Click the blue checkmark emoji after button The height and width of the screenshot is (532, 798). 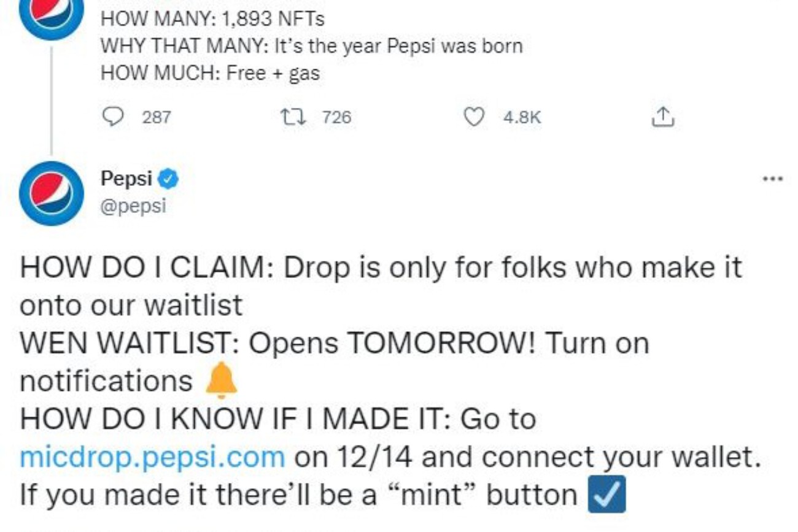tap(606, 495)
